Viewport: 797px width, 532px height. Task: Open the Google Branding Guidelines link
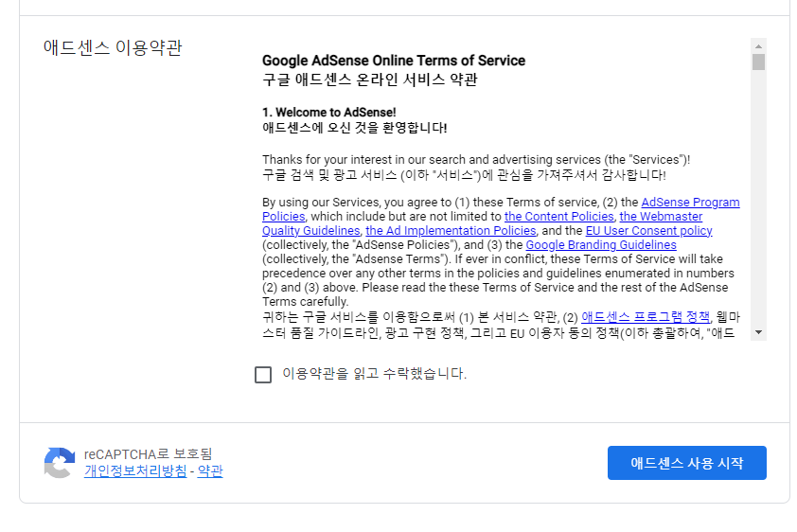(601, 245)
